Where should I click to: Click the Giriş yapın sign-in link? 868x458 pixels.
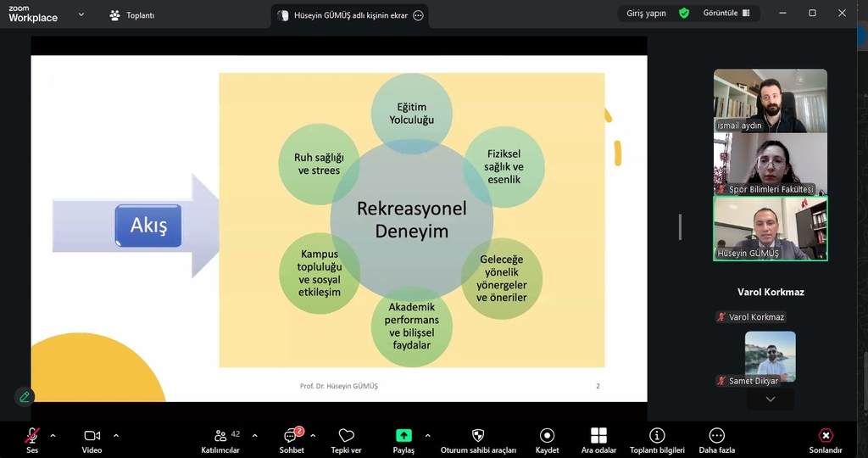click(x=646, y=14)
